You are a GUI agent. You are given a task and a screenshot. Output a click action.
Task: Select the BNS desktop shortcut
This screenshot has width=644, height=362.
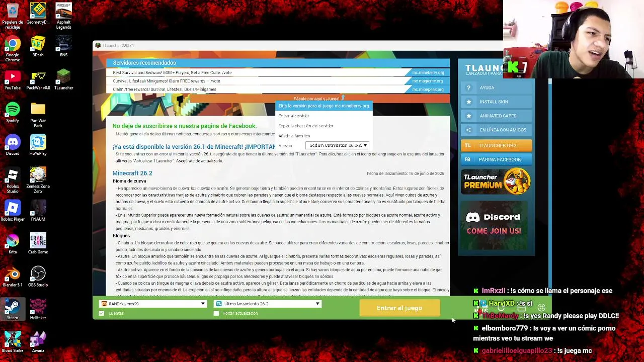[x=63, y=46]
